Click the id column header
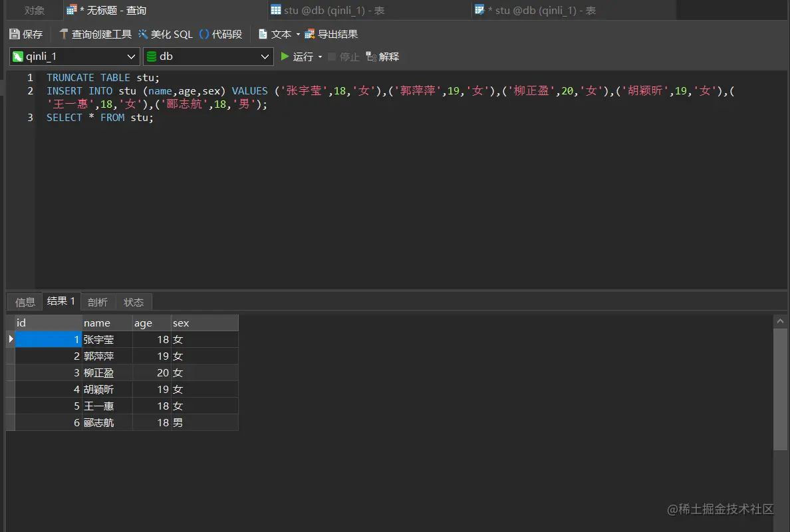 (x=49, y=323)
